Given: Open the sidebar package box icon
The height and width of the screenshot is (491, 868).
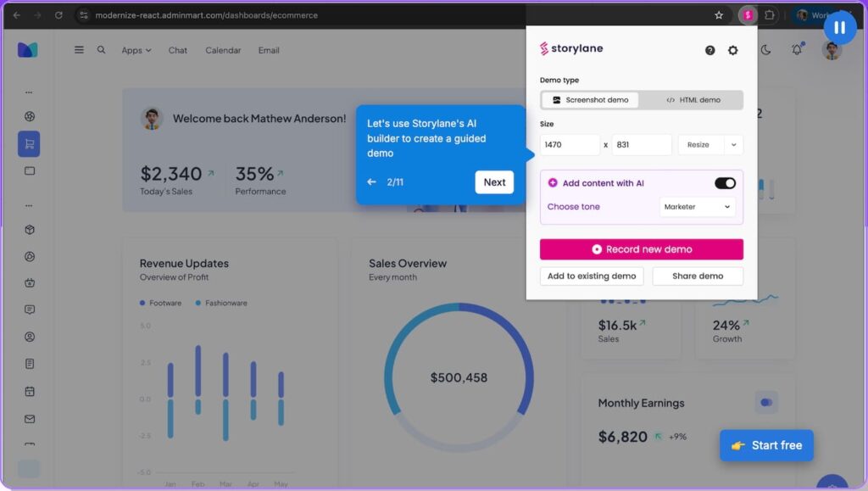Looking at the screenshot, I should click(30, 230).
